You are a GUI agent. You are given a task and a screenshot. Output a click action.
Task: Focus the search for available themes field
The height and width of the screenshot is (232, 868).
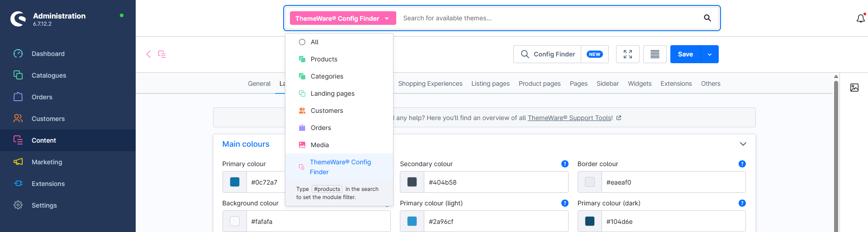coord(550,18)
